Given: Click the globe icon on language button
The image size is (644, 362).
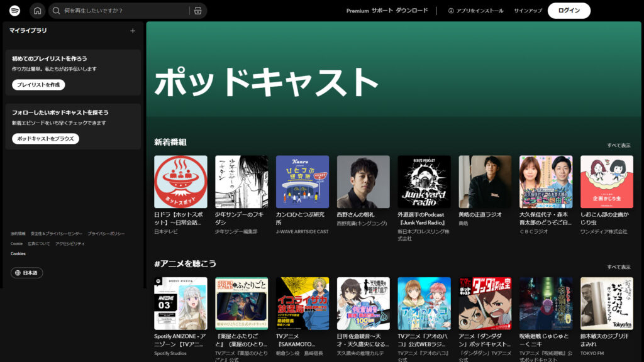Looking at the screenshot, I should pos(18,273).
